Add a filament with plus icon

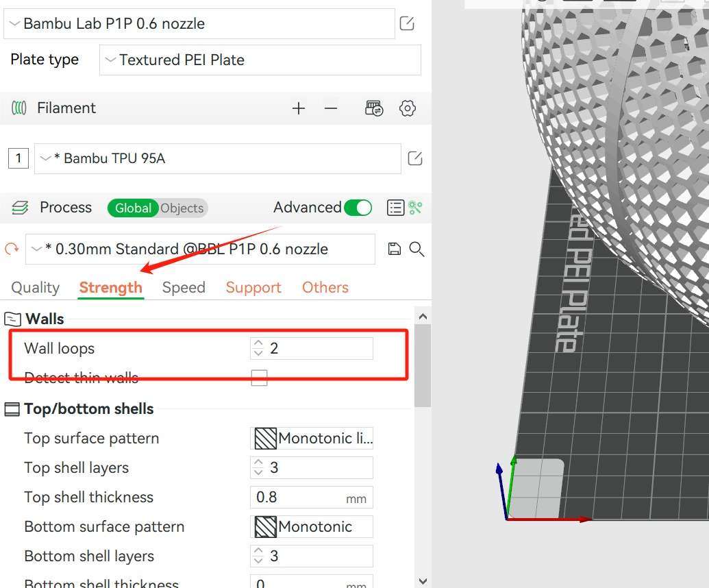[x=298, y=108]
